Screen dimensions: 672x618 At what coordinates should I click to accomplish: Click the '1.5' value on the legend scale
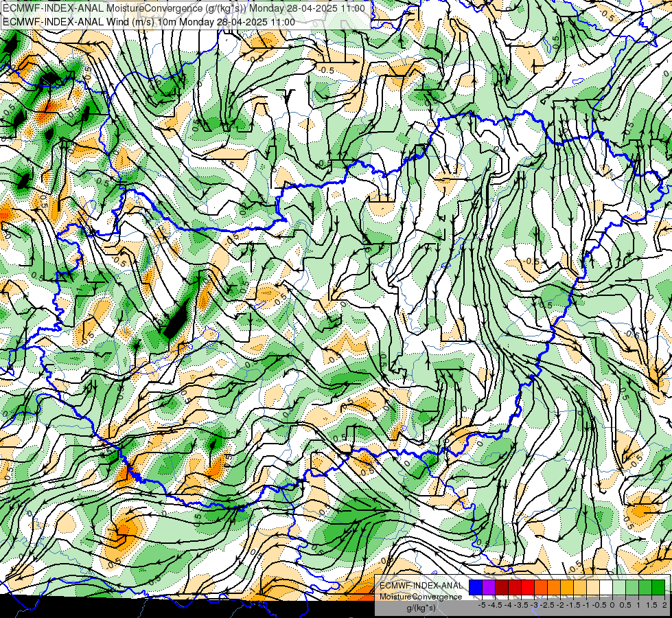tap(651, 605)
